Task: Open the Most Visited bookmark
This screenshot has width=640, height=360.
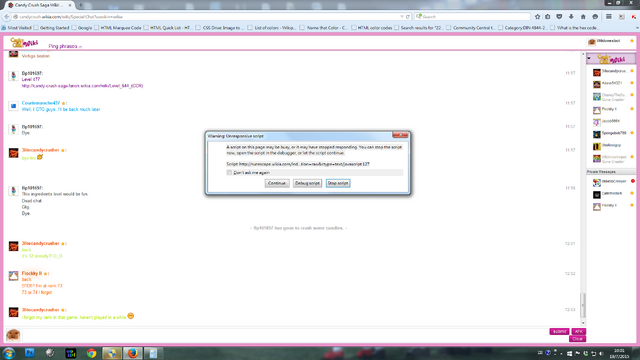Action: (x=16, y=28)
